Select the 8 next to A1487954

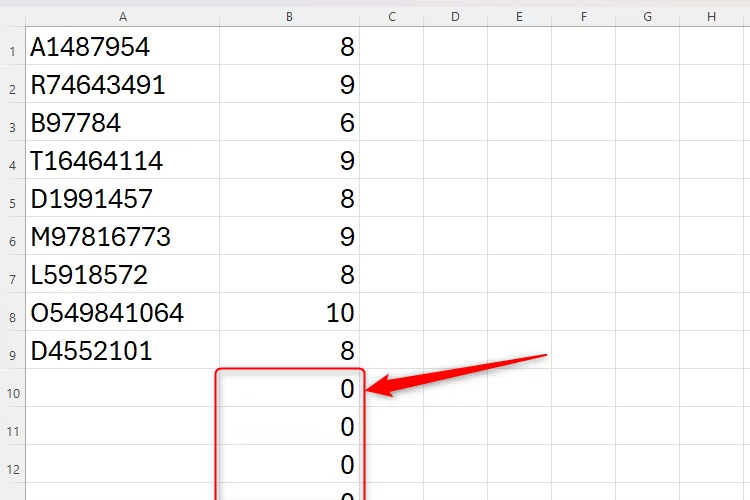(289, 46)
